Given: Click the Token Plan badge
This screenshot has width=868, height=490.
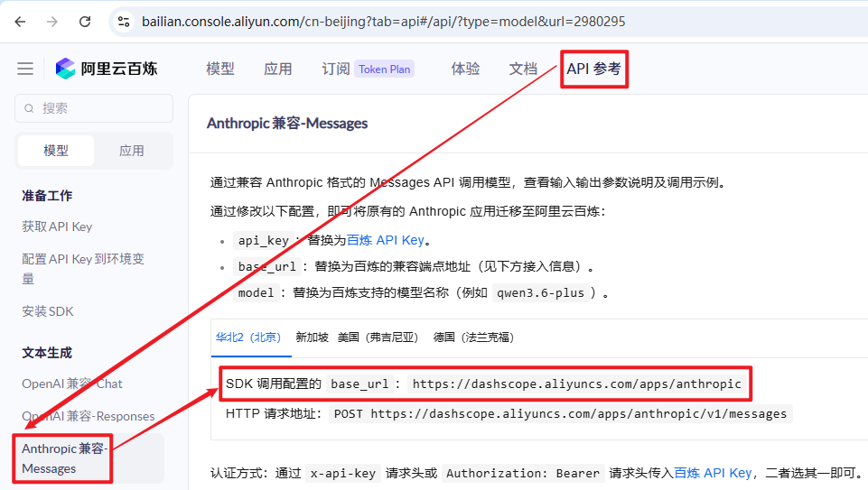Looking at the screenshot, I should pyautogui.click(x=384, y=69).
